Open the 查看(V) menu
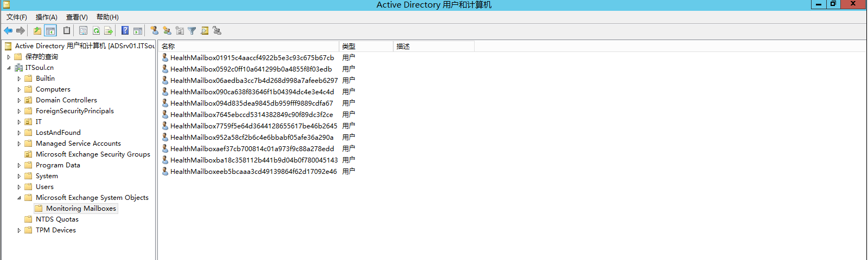This screenshot has height=260, width=868. (77, 17)
